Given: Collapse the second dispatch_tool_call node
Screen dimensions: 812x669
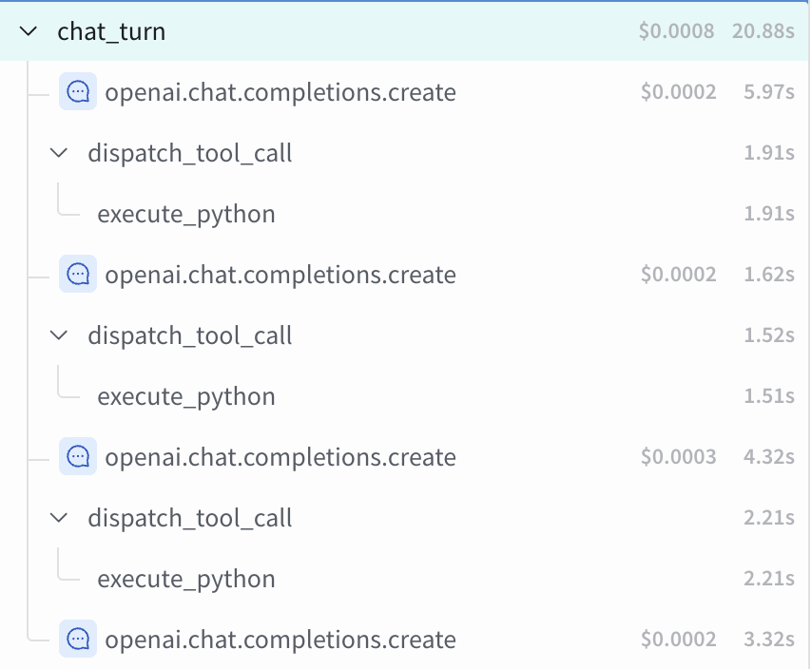Looking at the screenshot, I should 59,335.
